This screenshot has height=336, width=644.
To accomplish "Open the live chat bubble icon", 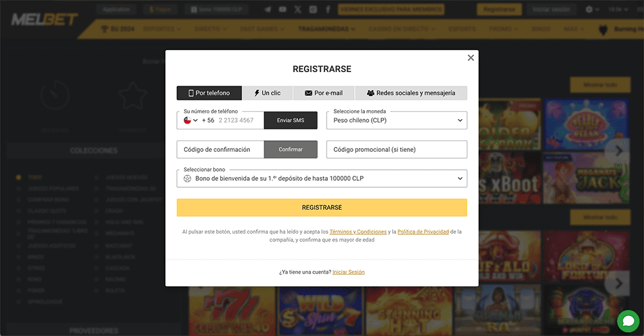I will pos(627,321).
